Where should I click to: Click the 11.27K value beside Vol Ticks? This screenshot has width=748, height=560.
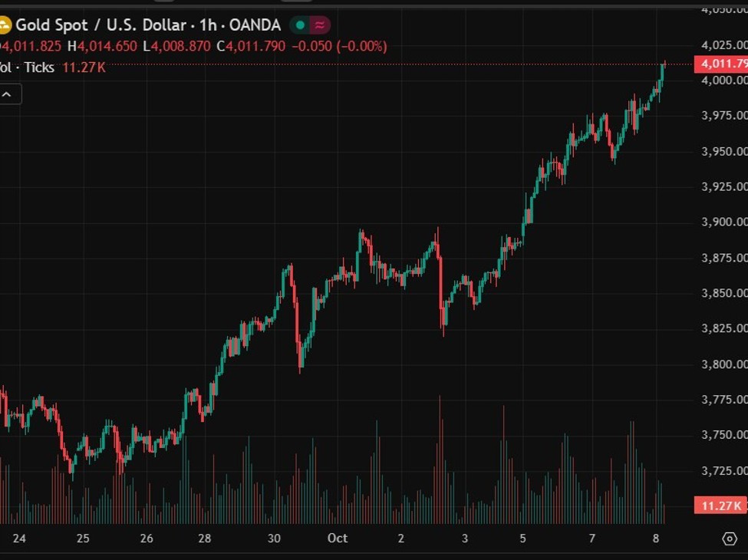click(83, 68)
